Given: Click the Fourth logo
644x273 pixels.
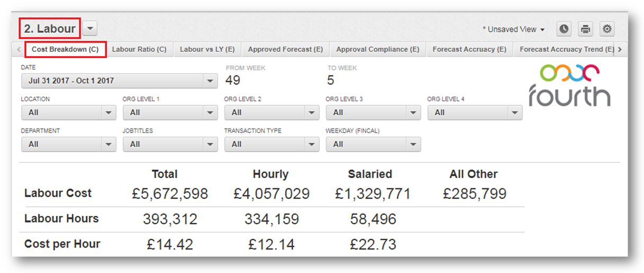Looking at the screenshot, I should [570, 85].
